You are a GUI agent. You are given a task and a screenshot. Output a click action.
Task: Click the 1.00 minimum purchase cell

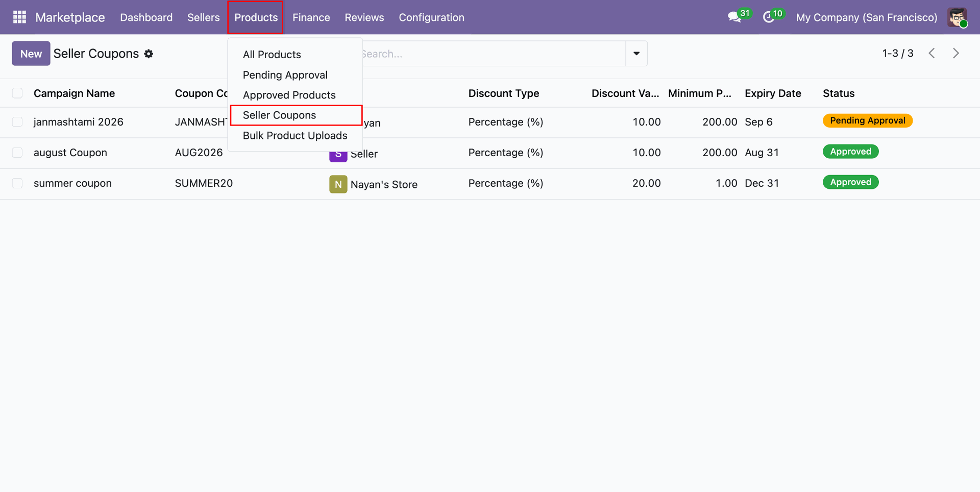[x=726, y=183]
